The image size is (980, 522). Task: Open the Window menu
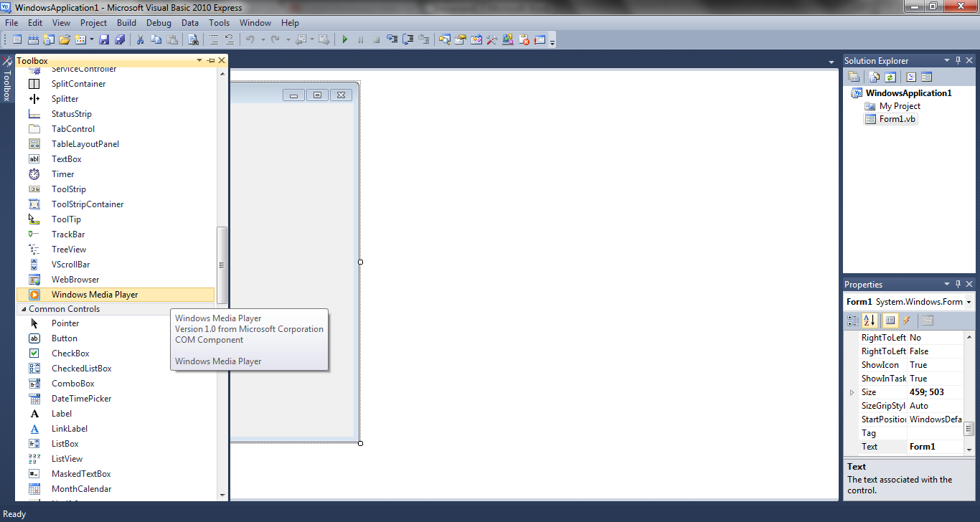[255, 23]
